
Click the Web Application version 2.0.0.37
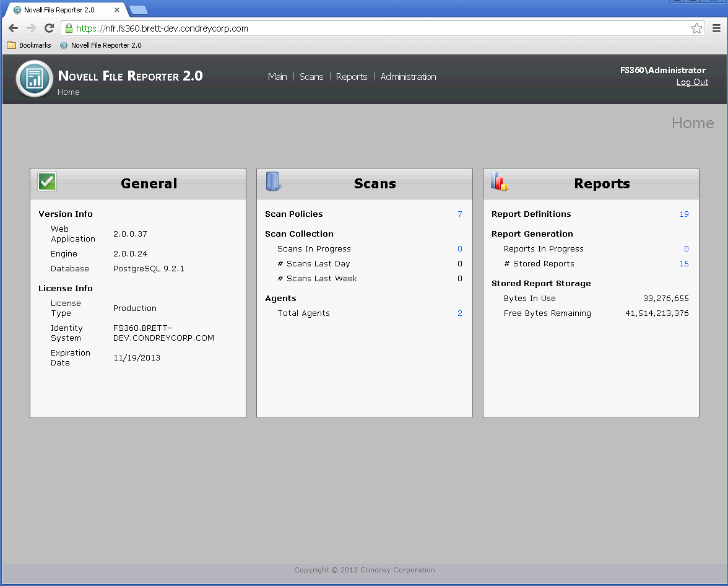pyautogui.click(x=130, y=234)
